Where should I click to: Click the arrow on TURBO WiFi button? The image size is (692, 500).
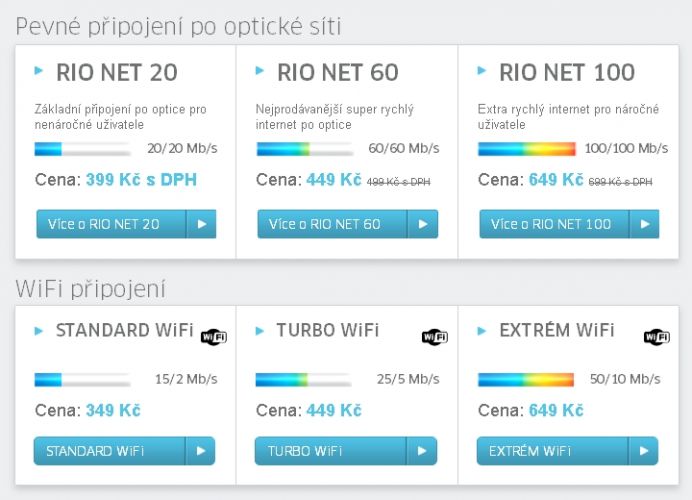point(422,451)
